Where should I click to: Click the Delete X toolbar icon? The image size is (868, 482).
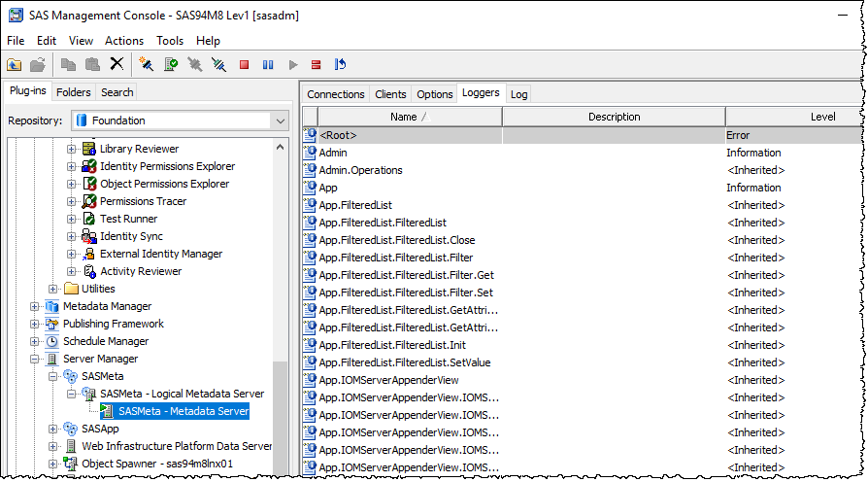[x=117, y=64]
